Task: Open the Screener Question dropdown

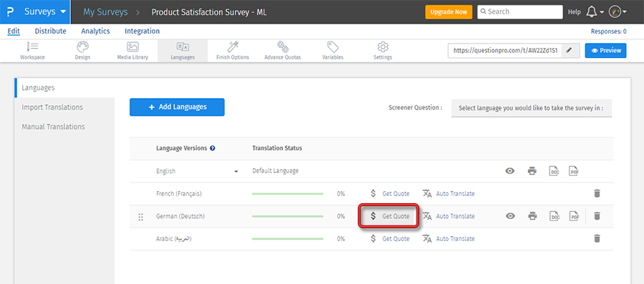Action: click(x=531, y=108)
